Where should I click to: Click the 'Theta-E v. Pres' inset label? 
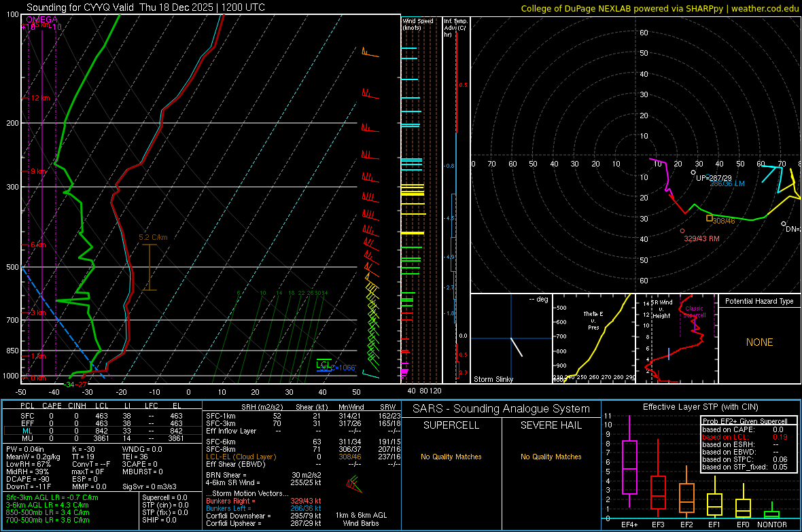pos(593,320)
